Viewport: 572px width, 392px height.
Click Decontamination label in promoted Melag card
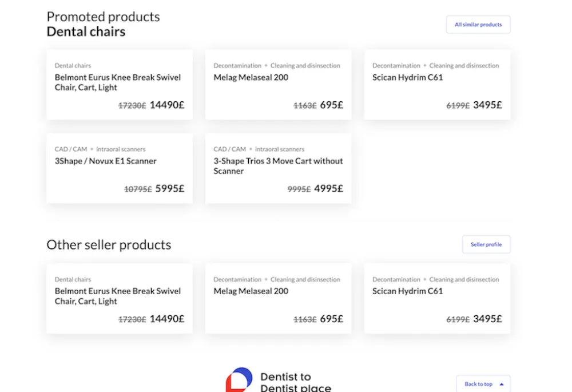pyautogui.click(x=237, y=66)
